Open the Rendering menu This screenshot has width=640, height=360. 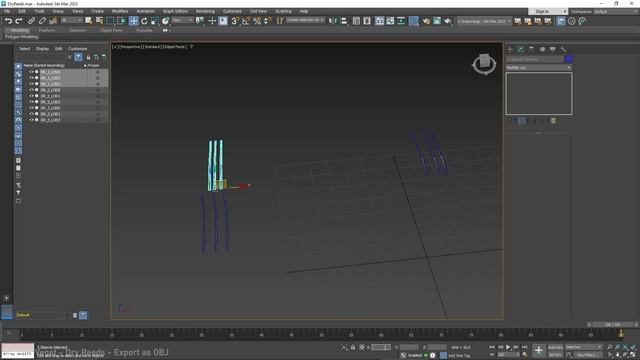(205, 11)
